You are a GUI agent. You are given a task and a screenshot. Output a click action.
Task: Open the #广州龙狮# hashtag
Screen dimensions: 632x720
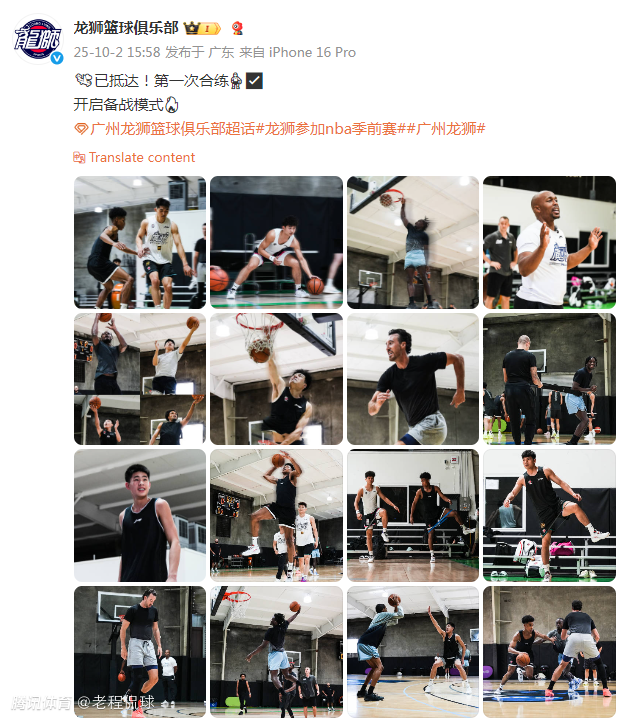click(x=447, y=129)
